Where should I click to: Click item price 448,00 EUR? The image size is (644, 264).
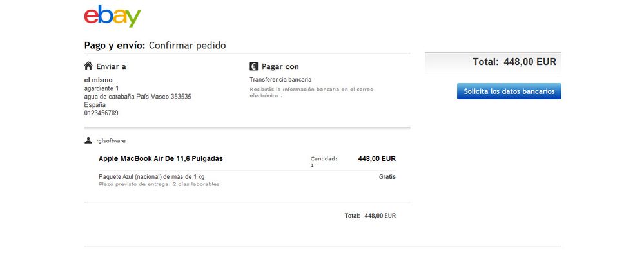tap(377, 158)
